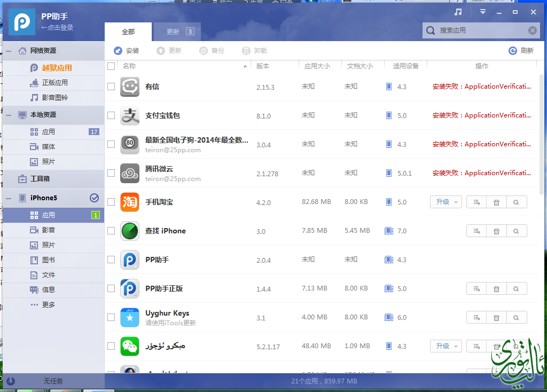The height and width of the screenshot is (392, 547).
Task: Click 安装失败 error message for 有信
Action: (482, 87)
